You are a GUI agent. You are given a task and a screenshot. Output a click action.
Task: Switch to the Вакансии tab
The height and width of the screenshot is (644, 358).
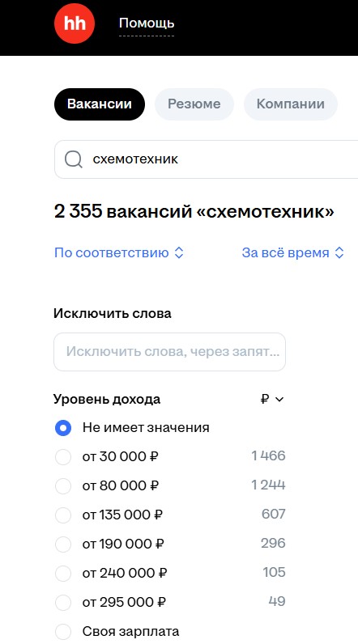(100, 104)
